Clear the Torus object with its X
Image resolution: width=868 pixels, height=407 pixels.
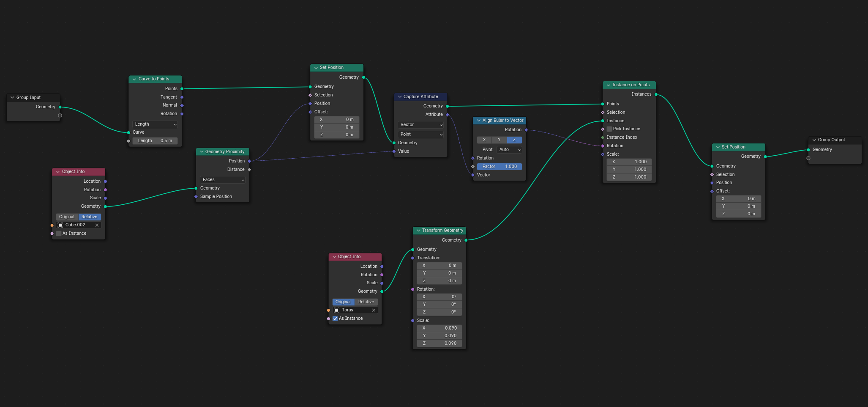(374, 310)
